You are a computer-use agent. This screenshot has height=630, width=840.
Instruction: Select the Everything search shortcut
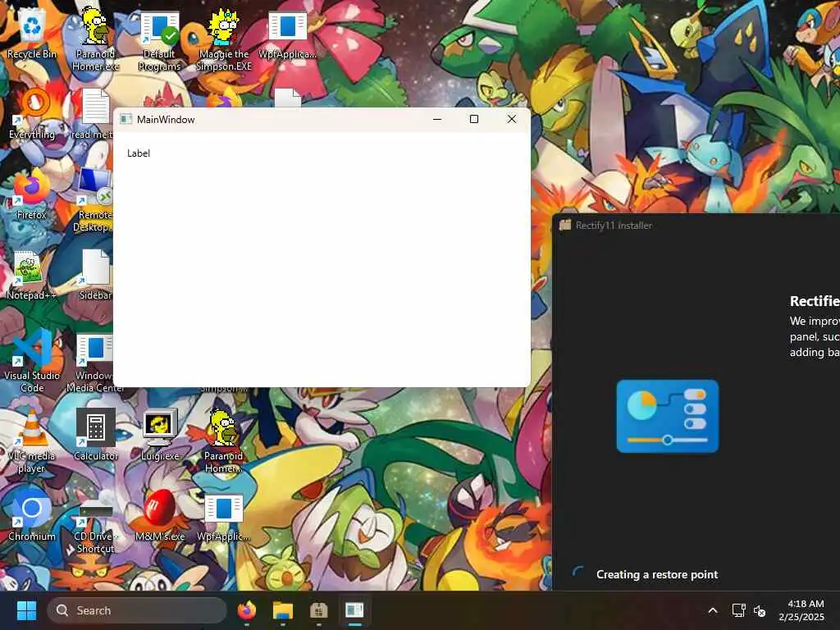[x=32, y=113]
